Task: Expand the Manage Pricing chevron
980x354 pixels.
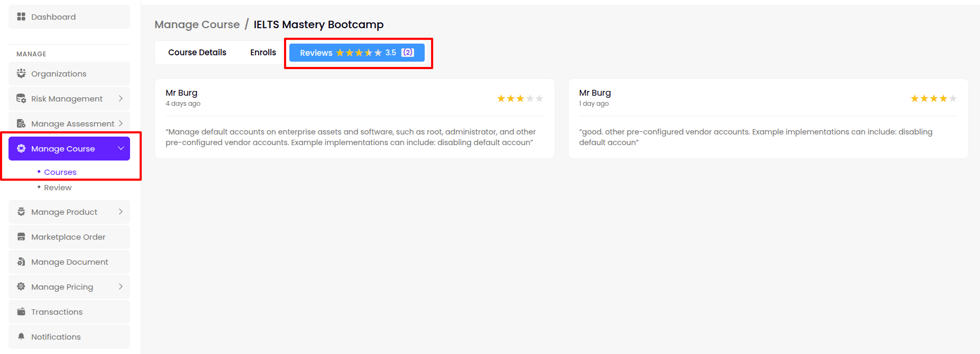Action: click(121, 287)
